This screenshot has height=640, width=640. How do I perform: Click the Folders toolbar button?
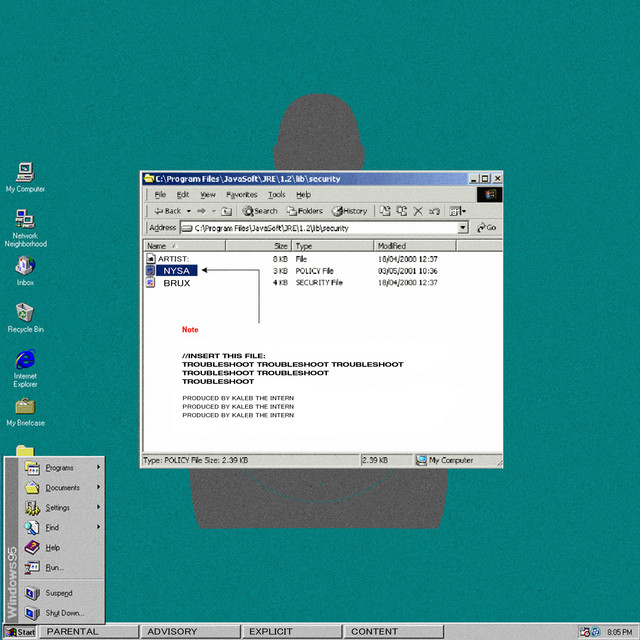tap(304, 211)
